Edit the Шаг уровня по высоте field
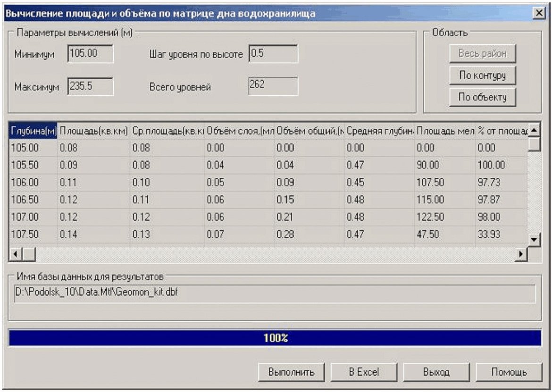Viewport: 552px width, 392px height. click(273, 54)
